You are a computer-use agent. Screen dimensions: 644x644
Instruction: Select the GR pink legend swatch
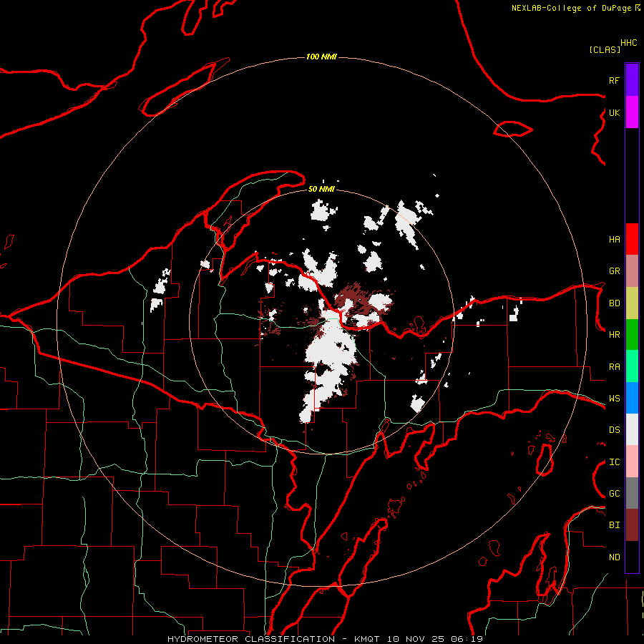pyautogui.click(x=632, y=270)
